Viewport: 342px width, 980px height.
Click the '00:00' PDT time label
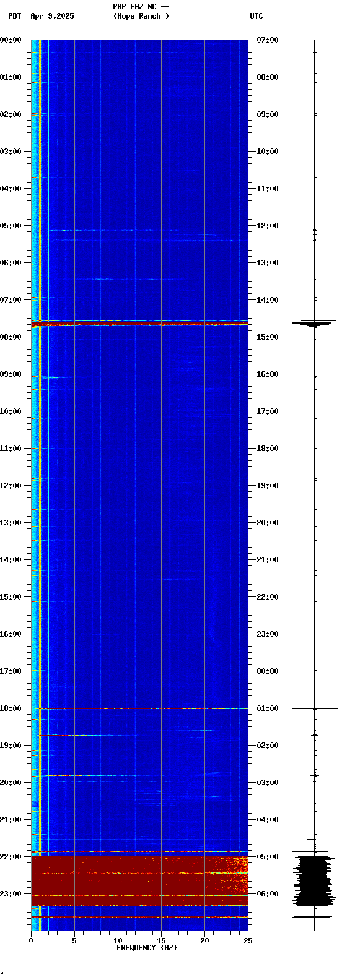(11, 40)
